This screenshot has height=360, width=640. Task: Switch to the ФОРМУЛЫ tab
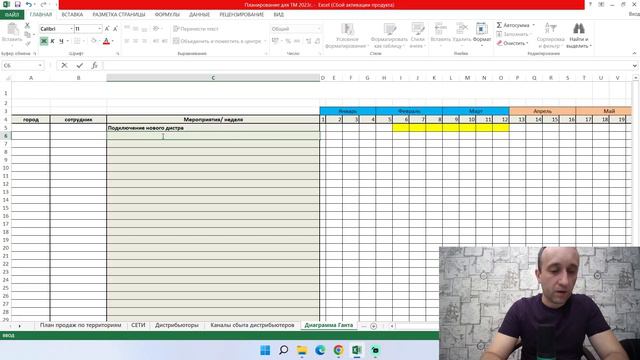coord(167,15)
